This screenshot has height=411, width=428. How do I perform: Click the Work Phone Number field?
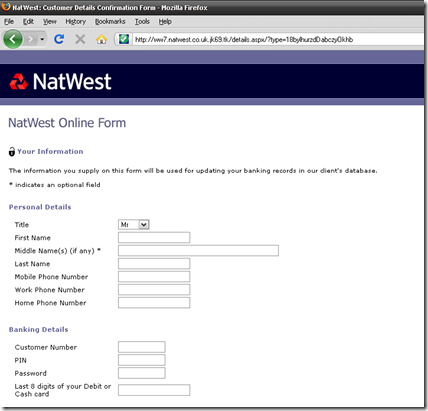[x=154, y=290]
